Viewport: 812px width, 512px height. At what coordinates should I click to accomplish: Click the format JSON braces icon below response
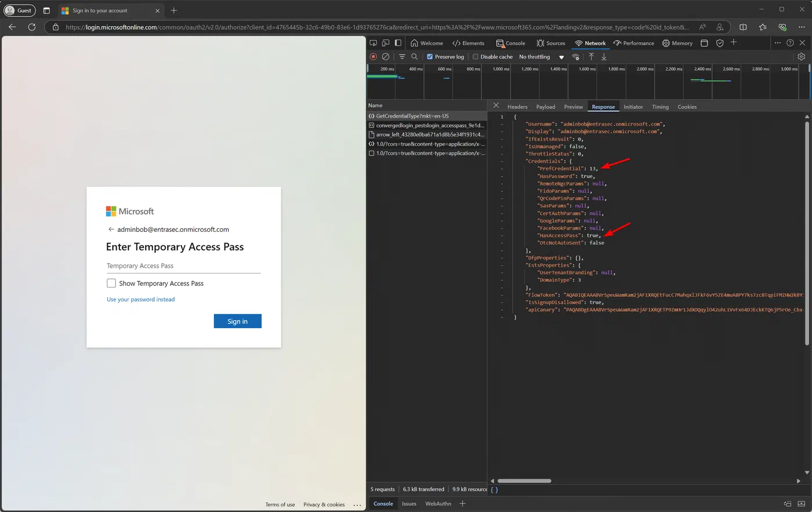pyautogui.click(x=494, y=489)
